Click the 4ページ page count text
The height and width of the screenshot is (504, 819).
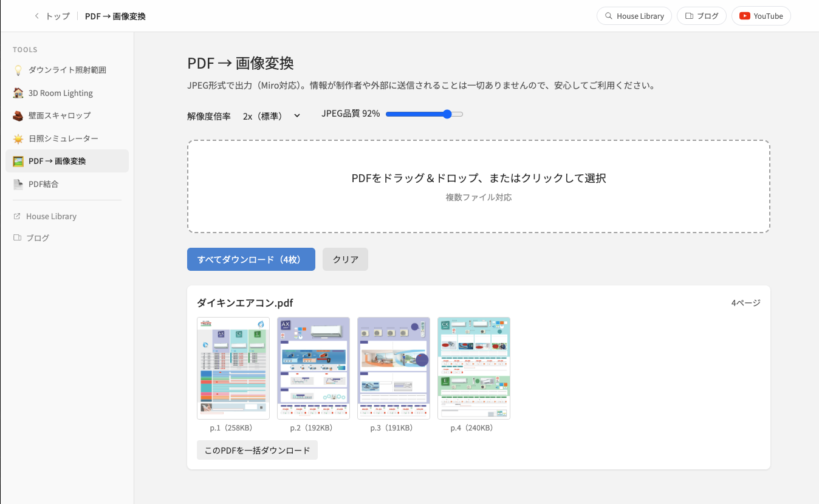click(746, 303)
